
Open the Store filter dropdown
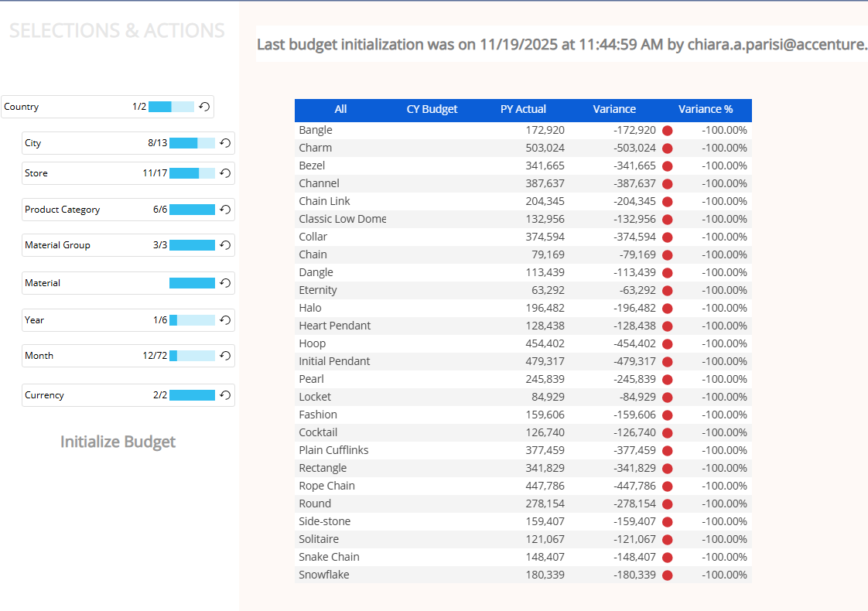[x=128, y=173]
